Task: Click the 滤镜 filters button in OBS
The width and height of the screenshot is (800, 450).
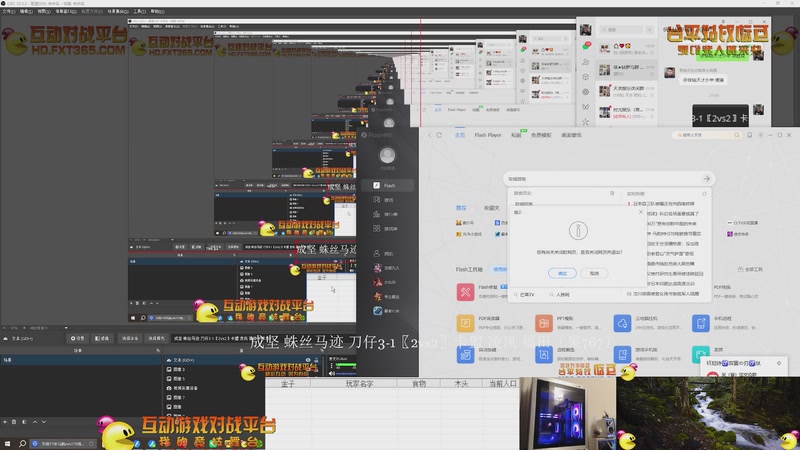Action: [x=102, y=338]
